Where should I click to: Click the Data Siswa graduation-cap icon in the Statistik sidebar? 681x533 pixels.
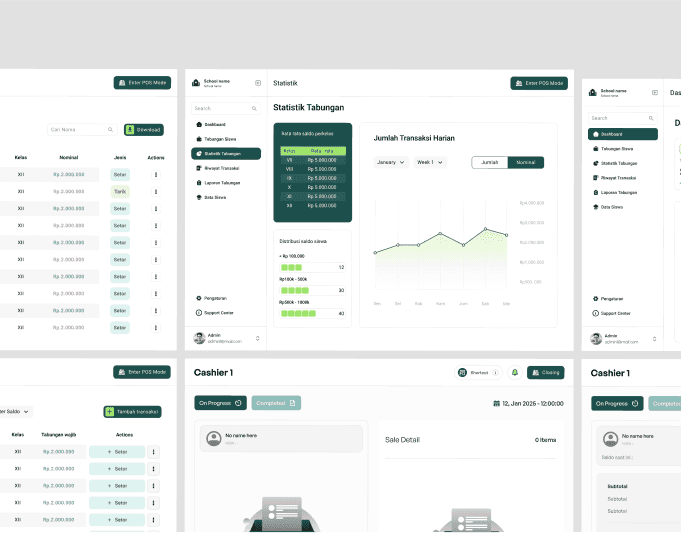[x=199, y=197]
